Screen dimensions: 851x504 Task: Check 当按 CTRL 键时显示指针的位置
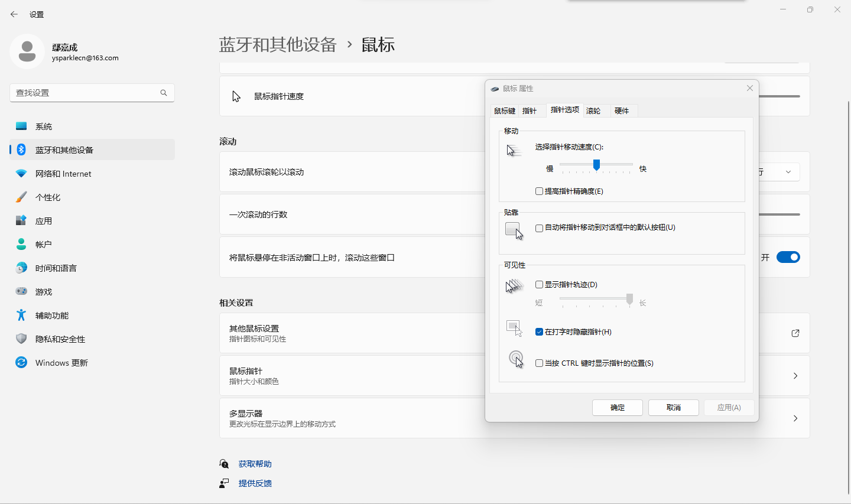(x=539, y=363)
